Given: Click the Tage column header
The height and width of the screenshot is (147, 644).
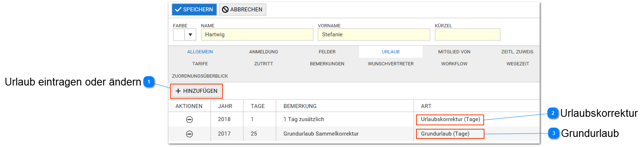Looking at the screenshot, I should [x=258, y=106].
